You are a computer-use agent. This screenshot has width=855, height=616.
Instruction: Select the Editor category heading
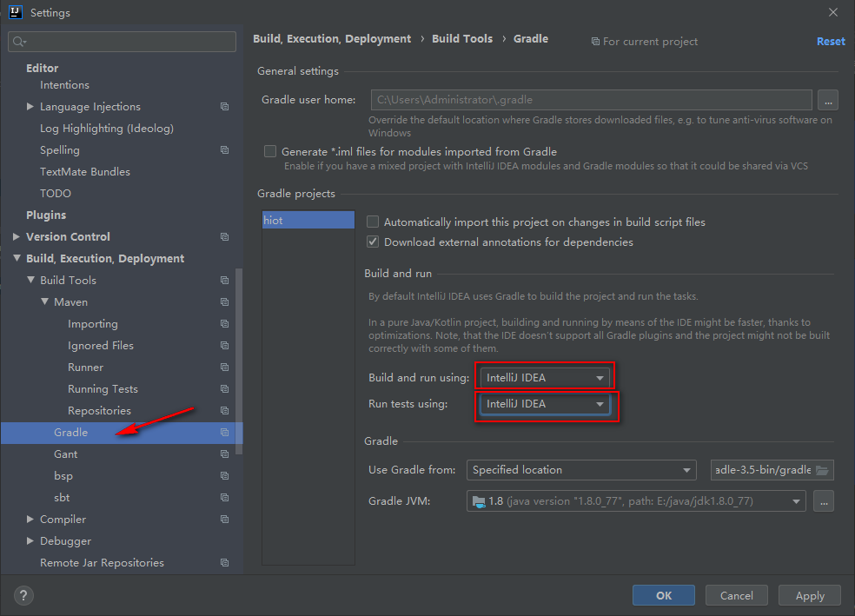pos(42,68)
